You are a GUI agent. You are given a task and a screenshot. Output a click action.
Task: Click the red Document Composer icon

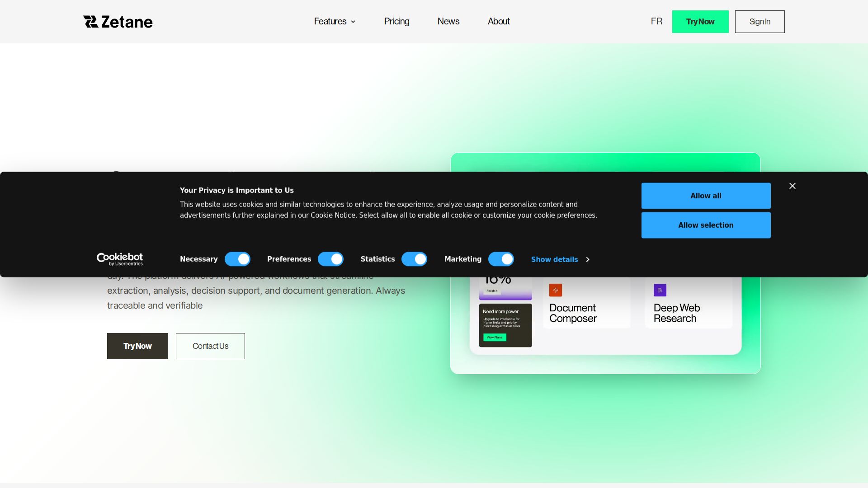[x=556, y=290]
